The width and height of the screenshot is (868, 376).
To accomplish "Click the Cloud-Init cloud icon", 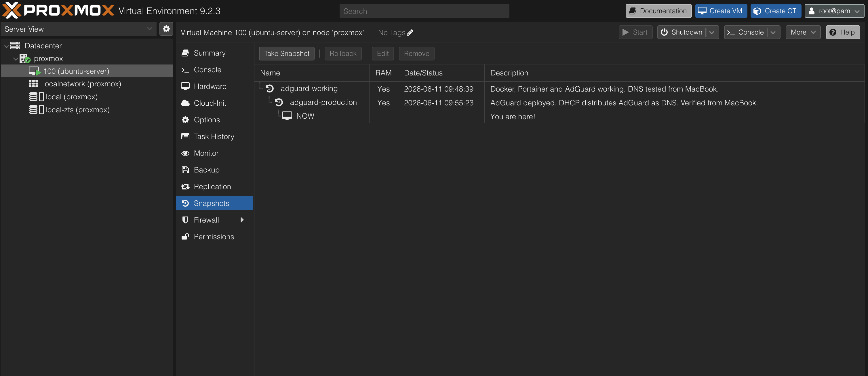I will point(185,103).
